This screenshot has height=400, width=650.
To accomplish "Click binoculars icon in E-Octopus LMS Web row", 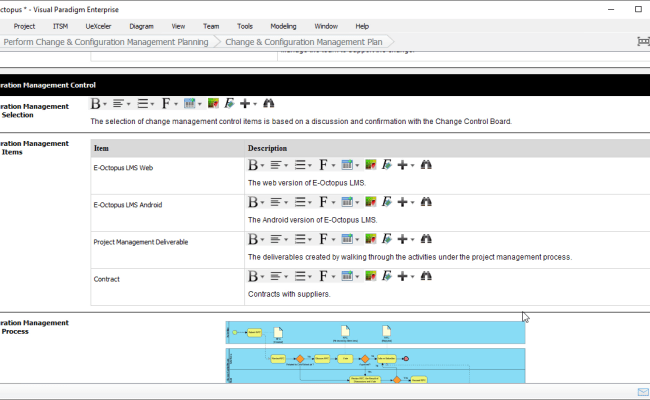I will (426, 165).
